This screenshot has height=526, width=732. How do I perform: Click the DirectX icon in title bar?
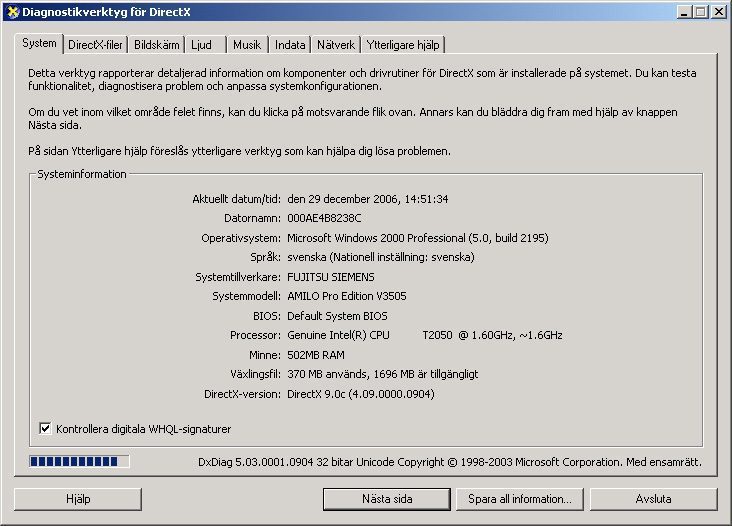(13, 12)
